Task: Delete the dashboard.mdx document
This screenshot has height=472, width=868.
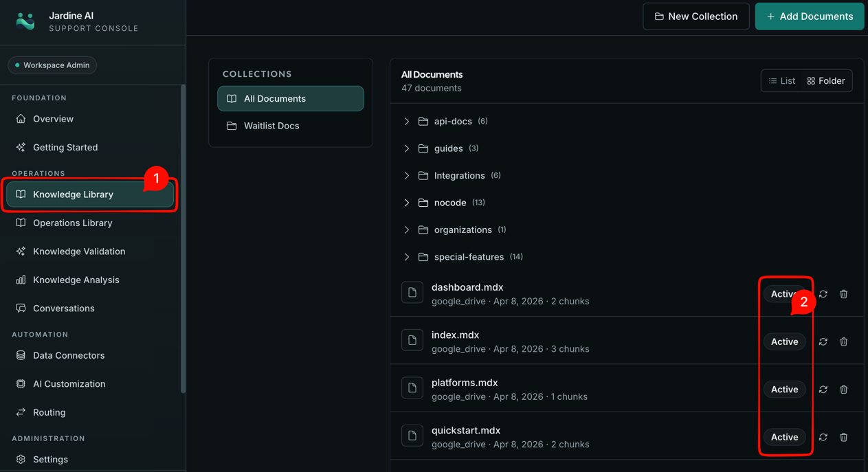Action: [x=844, y=294]
